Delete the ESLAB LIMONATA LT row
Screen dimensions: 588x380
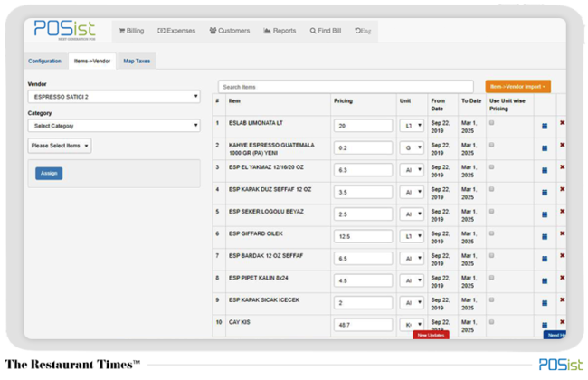(x=562, y=123)
